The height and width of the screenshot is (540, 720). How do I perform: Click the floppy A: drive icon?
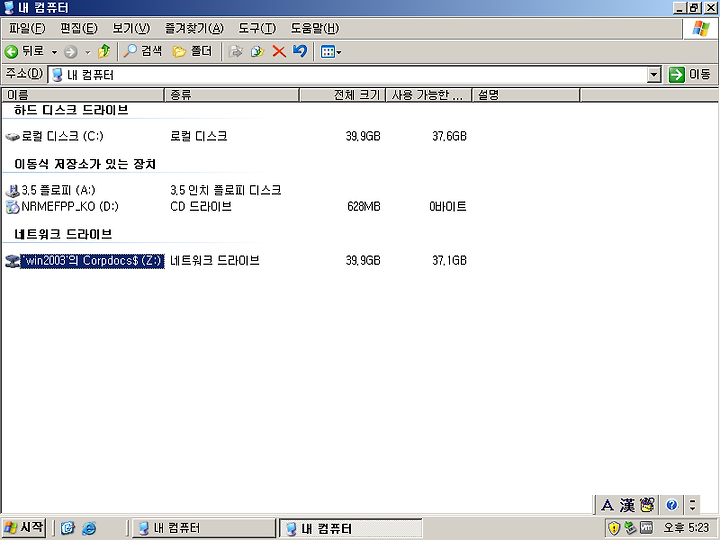tap(12, 191)
